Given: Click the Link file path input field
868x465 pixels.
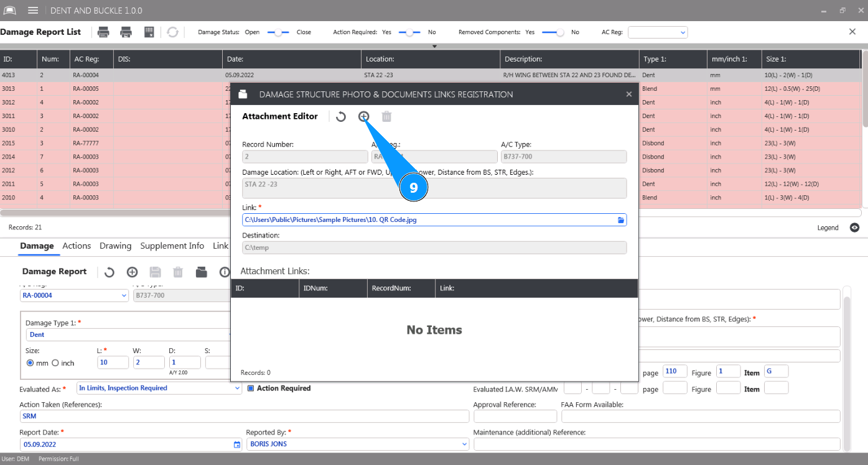Looking at the screenshot, I should click(x=434, y=220).
